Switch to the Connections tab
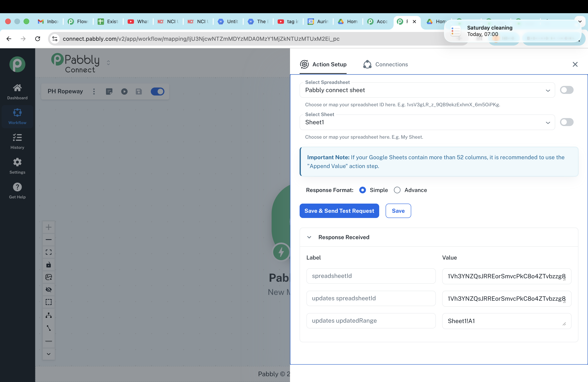Screen dimensions: 588x382 [x=385, y=64]
